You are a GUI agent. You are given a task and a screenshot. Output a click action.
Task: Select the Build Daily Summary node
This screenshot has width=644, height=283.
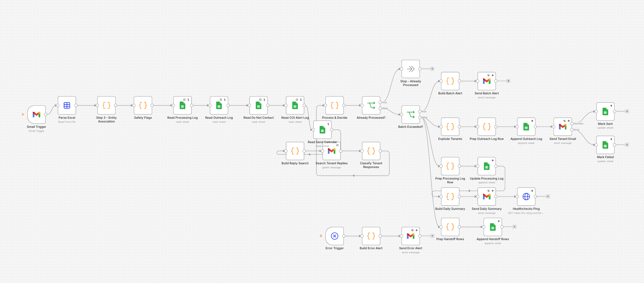450,196
